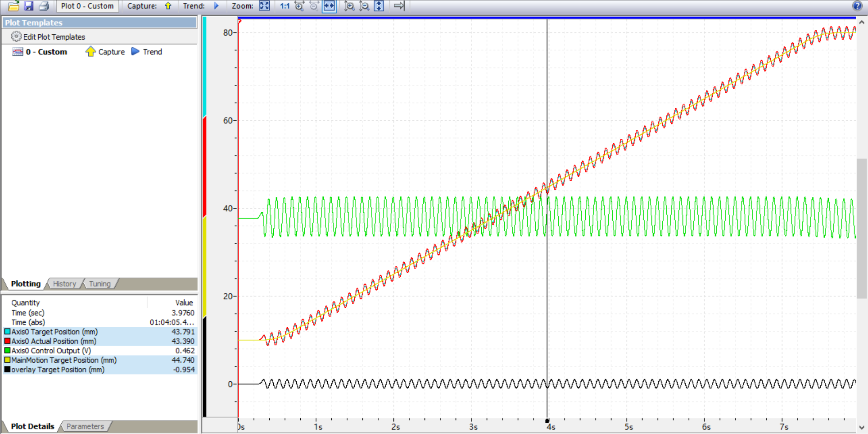Image resolution: width=868 pixels, height=434 pixels.
Task: Click the zoom to fit all icon
Action: [264, 6]
